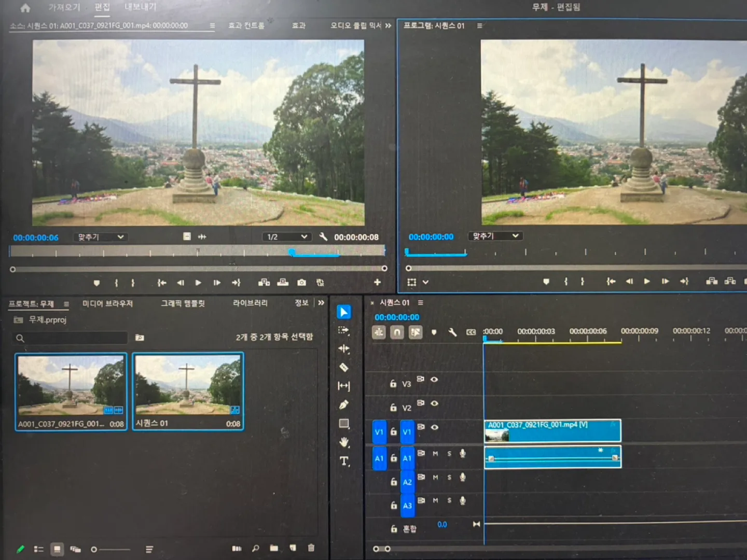Open the 그래픽 템플릿 tab

[x=183, y=303]
